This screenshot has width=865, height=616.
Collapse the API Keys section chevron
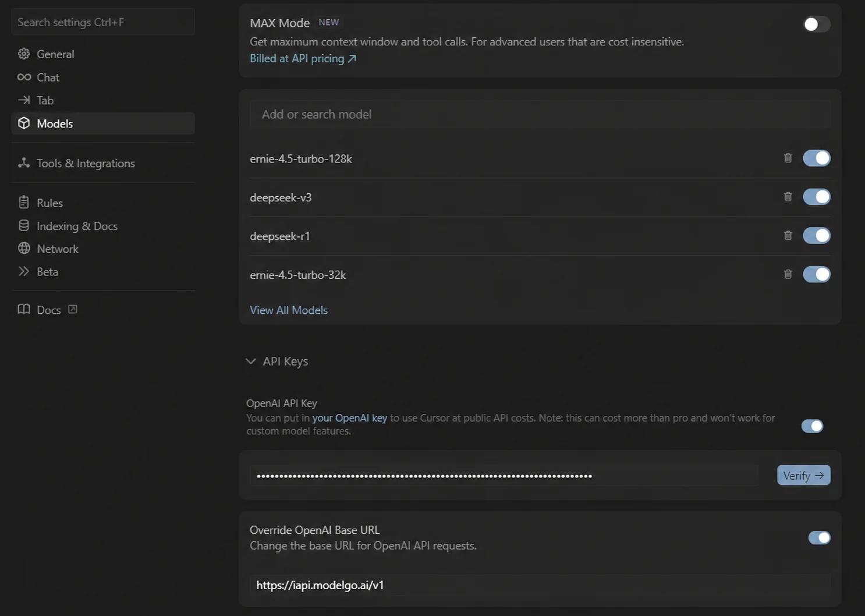tap(251, 361)
